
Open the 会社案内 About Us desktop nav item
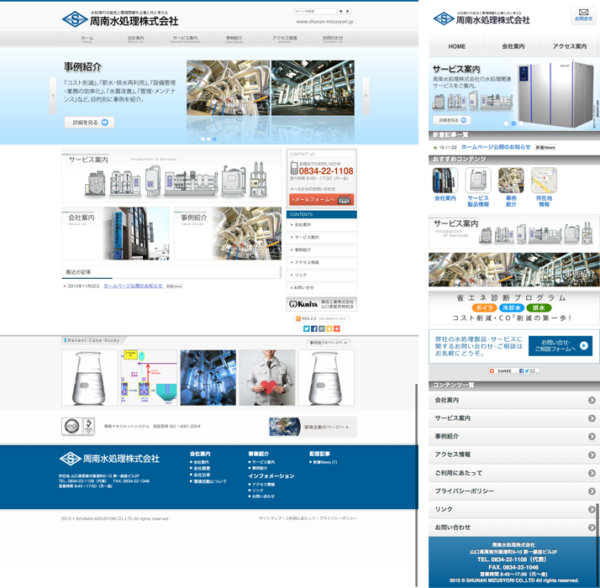135,39
